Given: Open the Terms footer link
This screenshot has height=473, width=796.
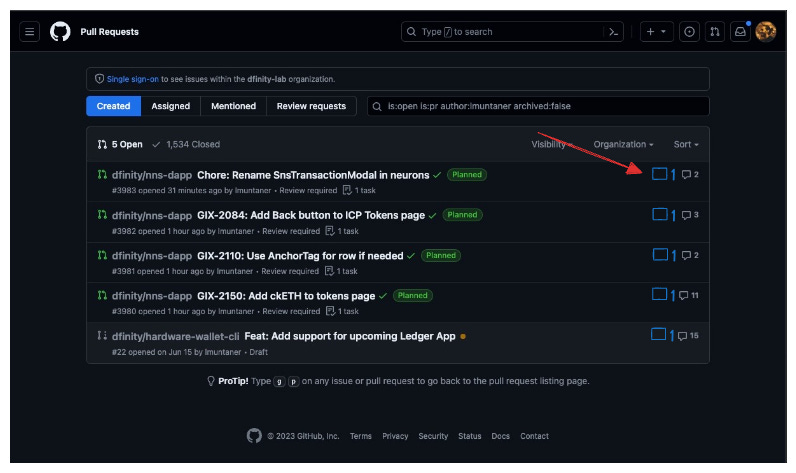Looking at the screenshot, I should click(361, 436).
